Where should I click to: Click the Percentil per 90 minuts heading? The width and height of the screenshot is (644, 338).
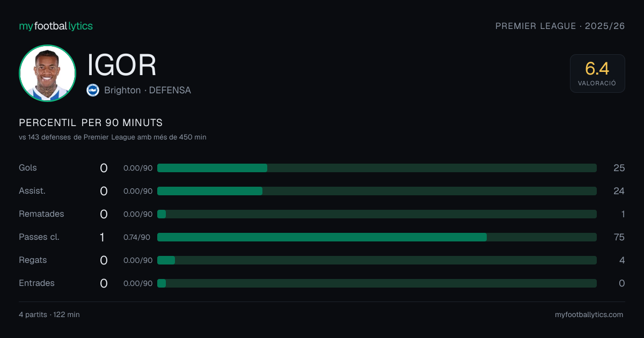(x=91, y=123)
